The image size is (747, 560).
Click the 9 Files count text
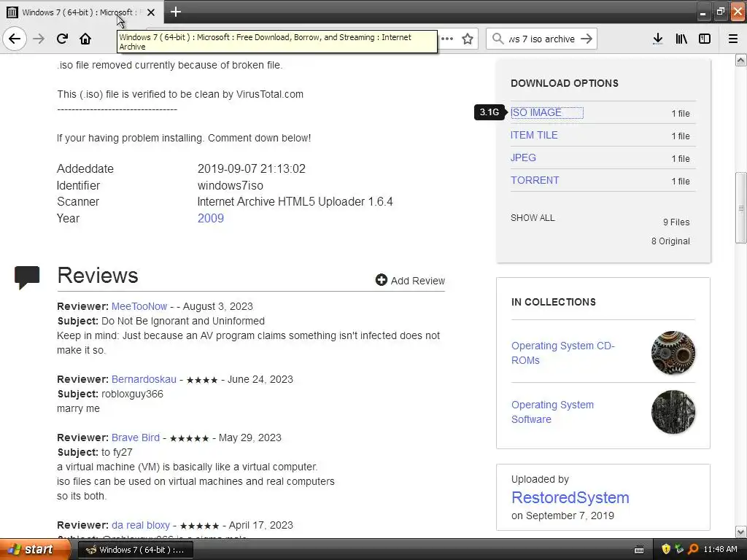click(x=676, y=222)
